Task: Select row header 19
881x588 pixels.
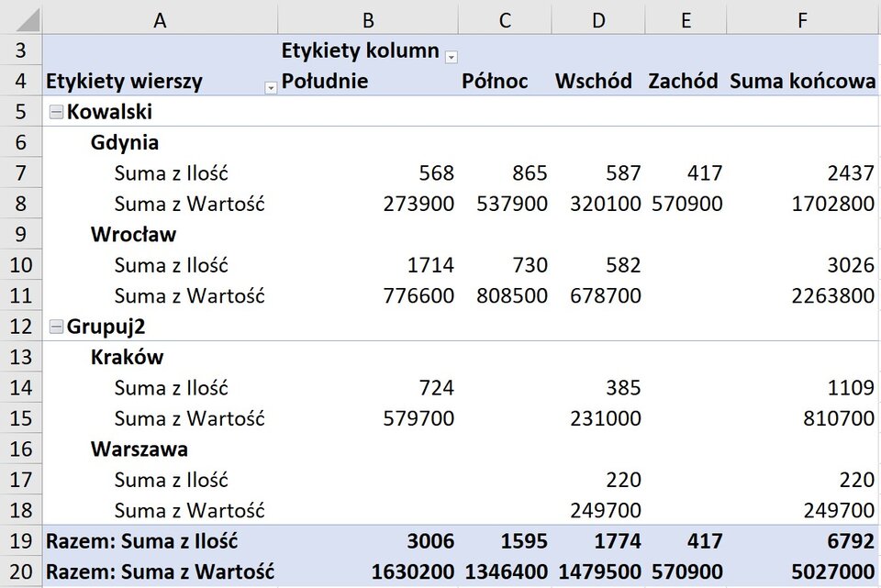Action: tap(20, 541)
